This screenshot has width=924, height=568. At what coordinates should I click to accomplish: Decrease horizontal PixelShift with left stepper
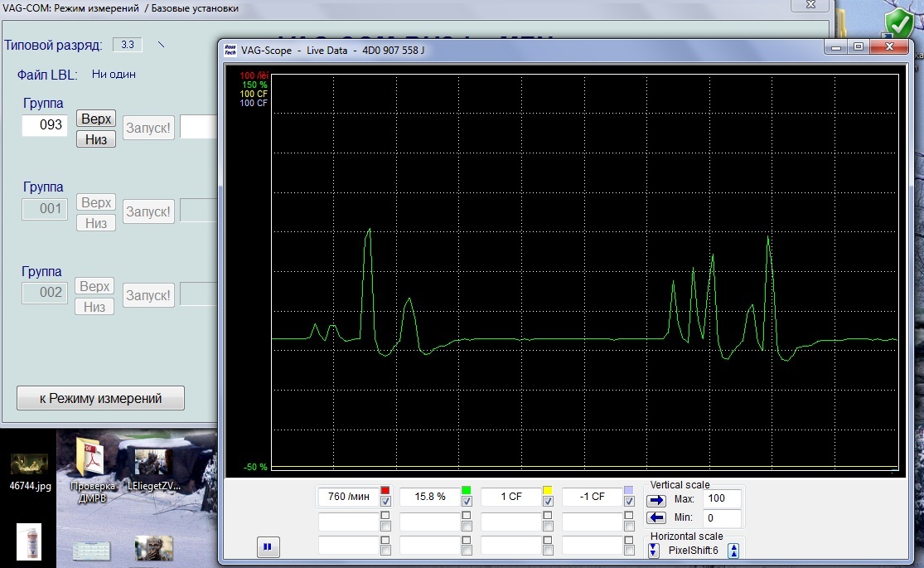tap(654, 551)
